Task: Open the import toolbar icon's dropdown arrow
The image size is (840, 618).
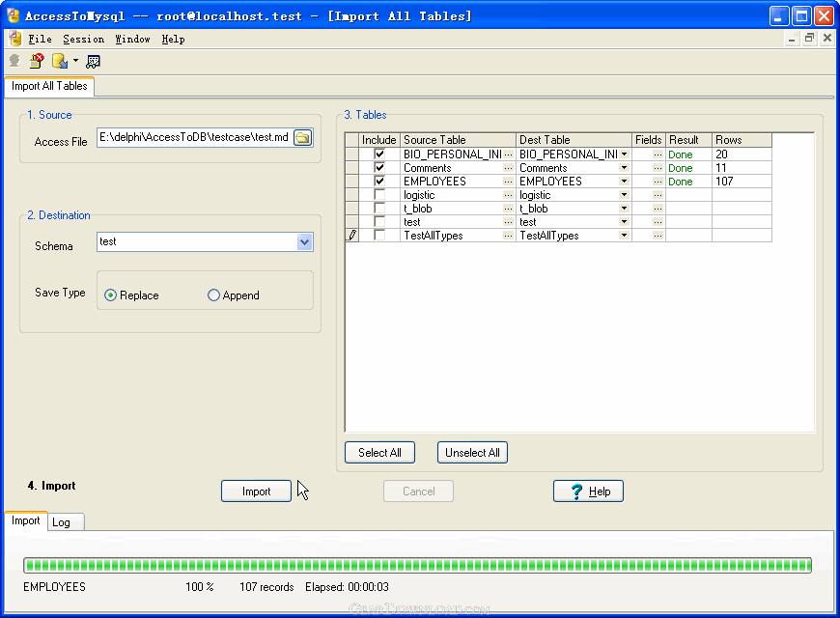Action: [75, 61]
